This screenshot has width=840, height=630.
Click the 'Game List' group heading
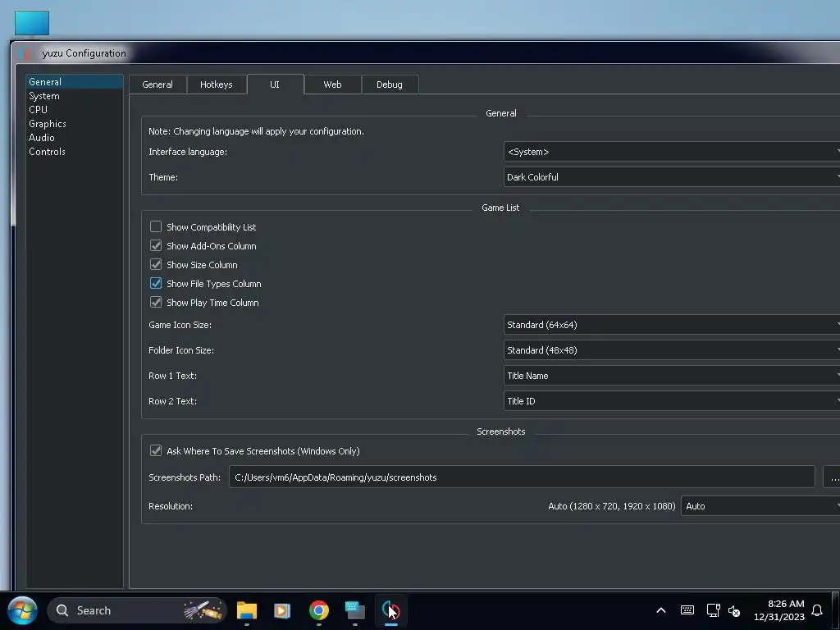coord(500,208)
